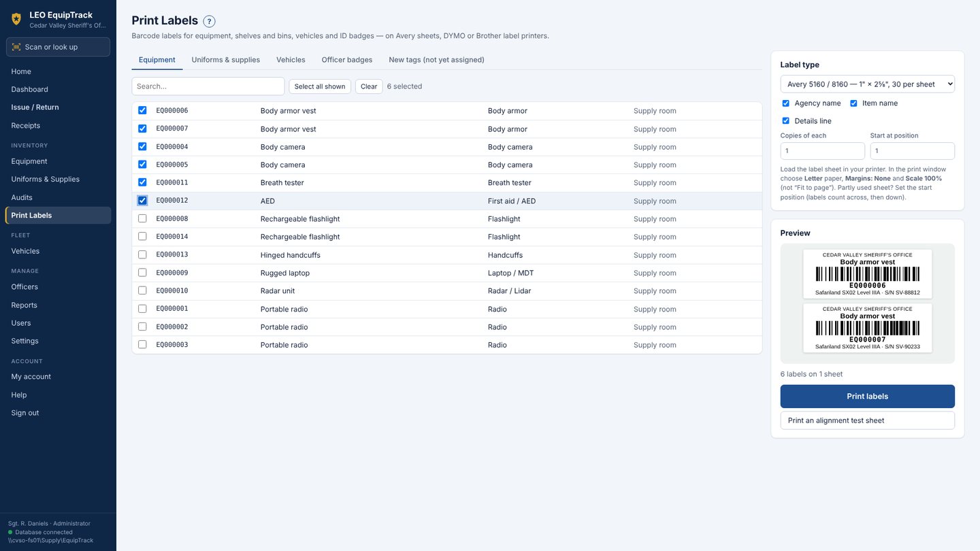Switch to the Equipment tab
Screen dimensions: 980x551
click(157, 60)
